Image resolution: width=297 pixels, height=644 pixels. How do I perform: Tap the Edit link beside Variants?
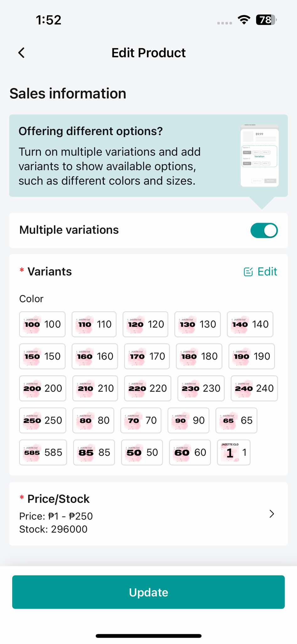coord(267,272)
